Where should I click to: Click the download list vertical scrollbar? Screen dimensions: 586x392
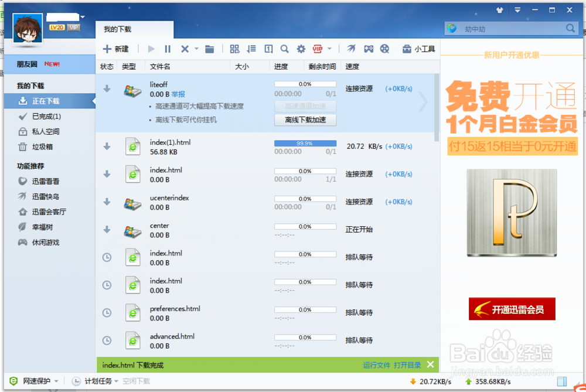(x=437, y=108)
